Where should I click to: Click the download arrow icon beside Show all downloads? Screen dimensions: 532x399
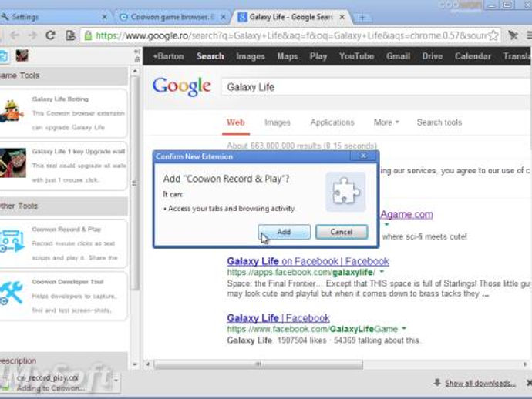point(437,383)
